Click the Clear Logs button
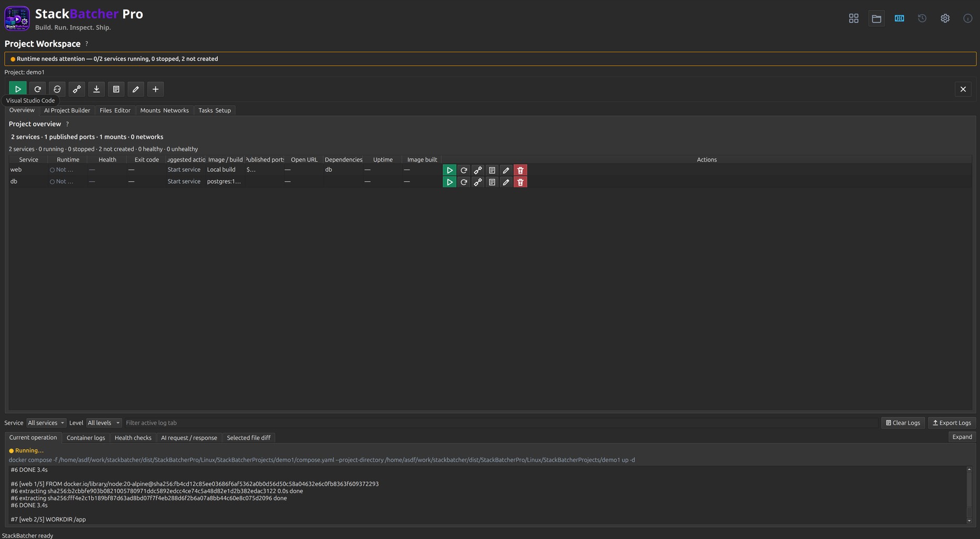Viewport: 980px width, 539px height. [x=903, y=423]
